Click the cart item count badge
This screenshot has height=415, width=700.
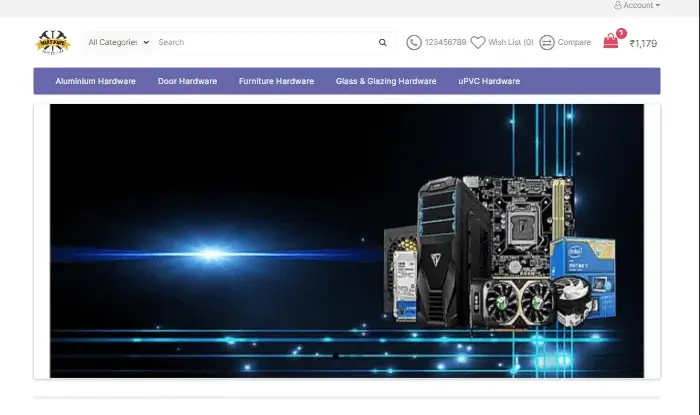pos(621,33)
